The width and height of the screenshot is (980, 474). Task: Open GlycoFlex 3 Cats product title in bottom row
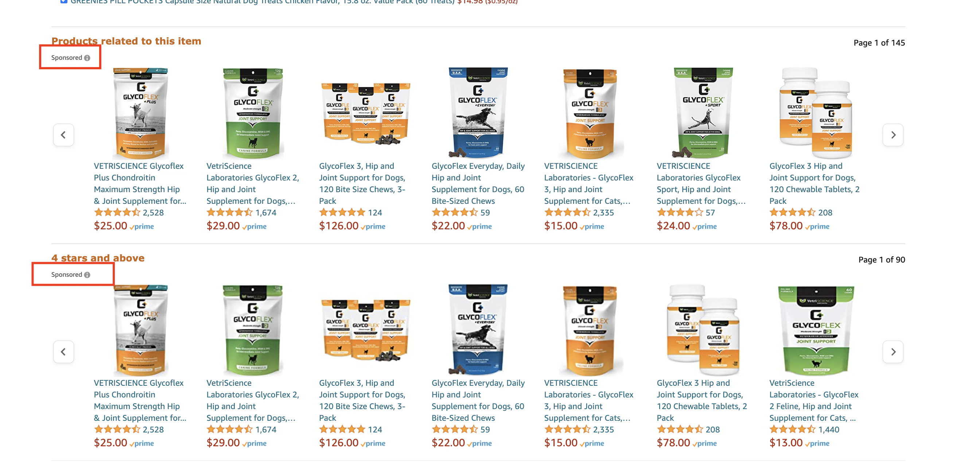point(588,400)
